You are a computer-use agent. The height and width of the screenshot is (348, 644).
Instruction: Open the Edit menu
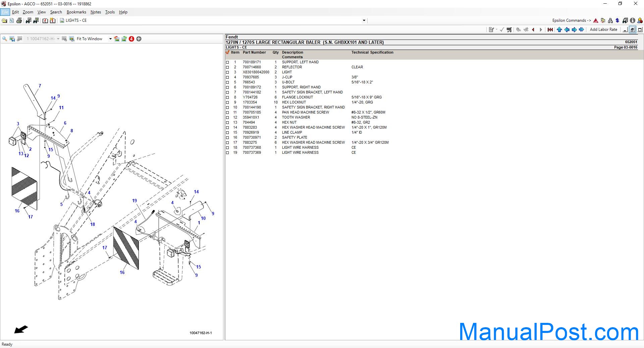(15, 12)
